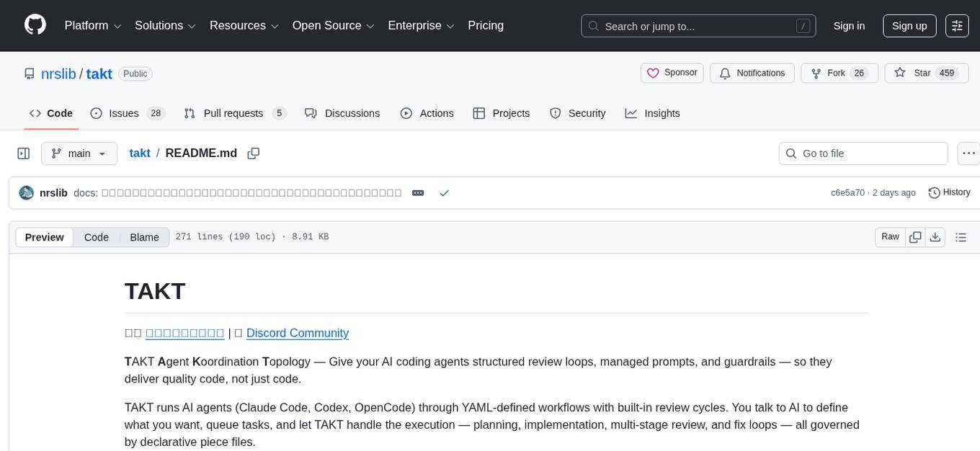
Task: Switch to the Blame view
Action: [144, 237]
